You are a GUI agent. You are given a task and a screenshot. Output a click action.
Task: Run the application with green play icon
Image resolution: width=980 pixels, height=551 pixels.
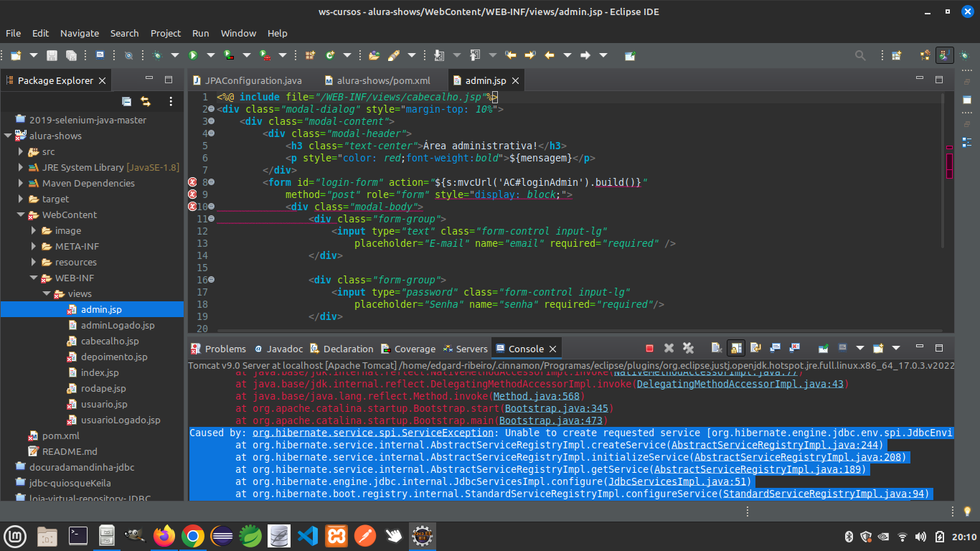pyautogui.click(x=193, y=55)
